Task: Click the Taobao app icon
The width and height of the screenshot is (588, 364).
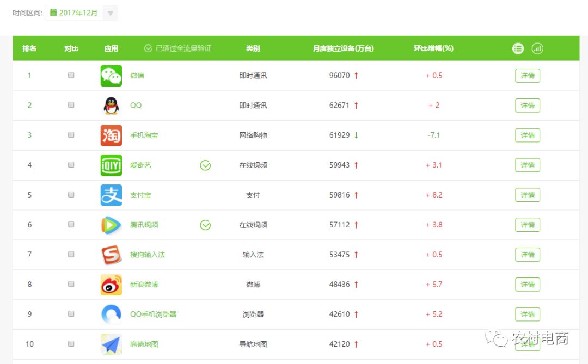Action: coord(111,135)
